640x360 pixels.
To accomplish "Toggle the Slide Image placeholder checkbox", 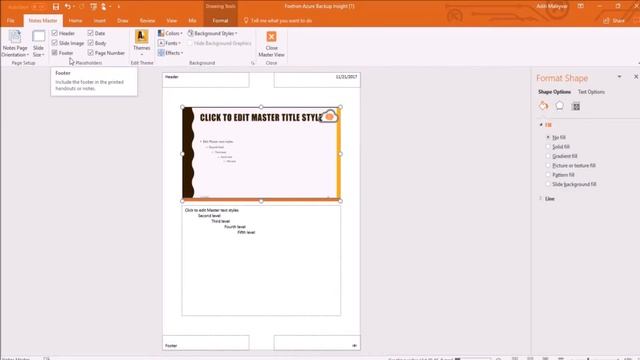I will 55,43.
